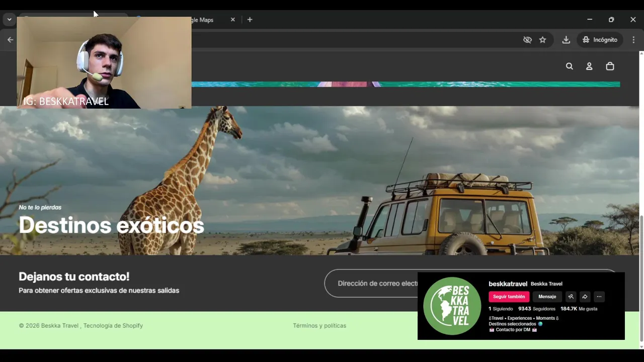Open the store search magnifier icon
The width and height of the screenshot is (644, 362).
570,66
